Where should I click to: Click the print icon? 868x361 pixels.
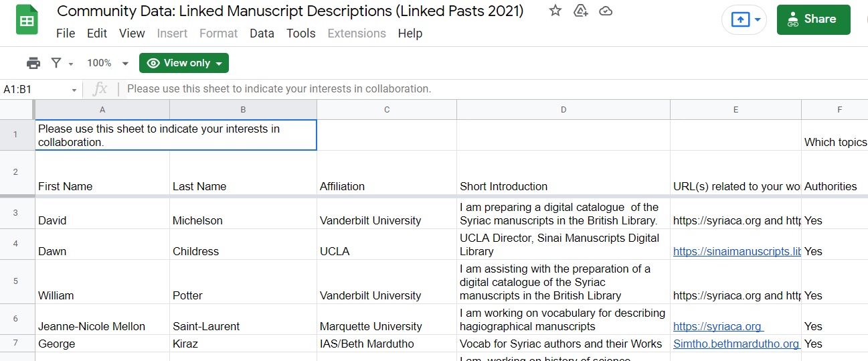(33, 63)
